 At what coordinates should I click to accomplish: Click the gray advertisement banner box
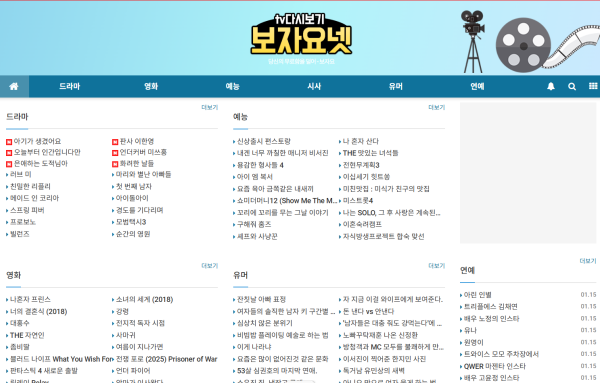tap(528, 173)
